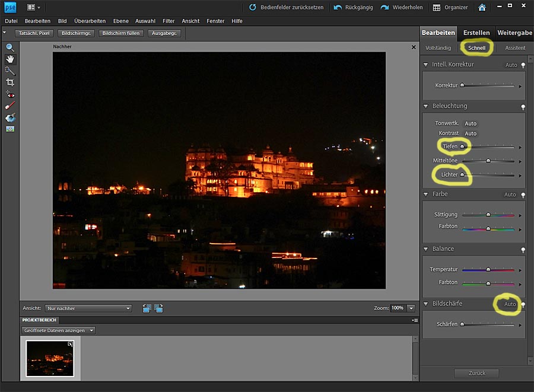534x392 pixels.
Task: Open the Filter menu
Action: coord(169,21)
